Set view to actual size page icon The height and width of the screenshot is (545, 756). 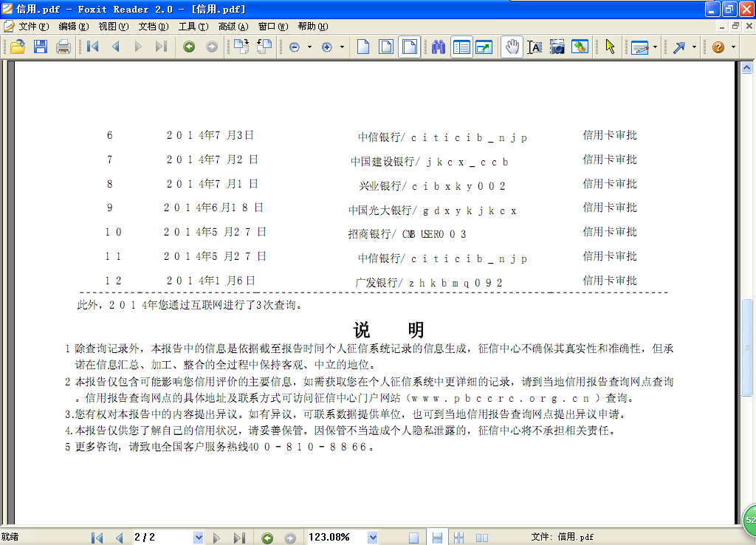coord(363,47)
